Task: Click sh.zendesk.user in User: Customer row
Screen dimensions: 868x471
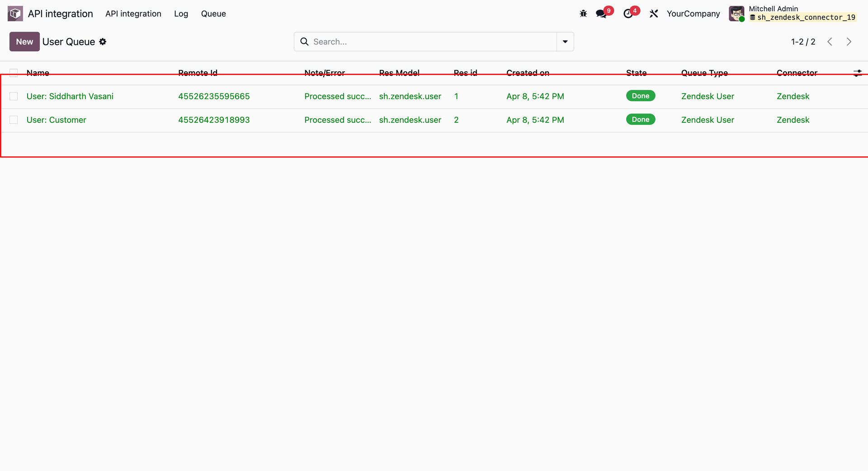Action: (x=410, y=120)
